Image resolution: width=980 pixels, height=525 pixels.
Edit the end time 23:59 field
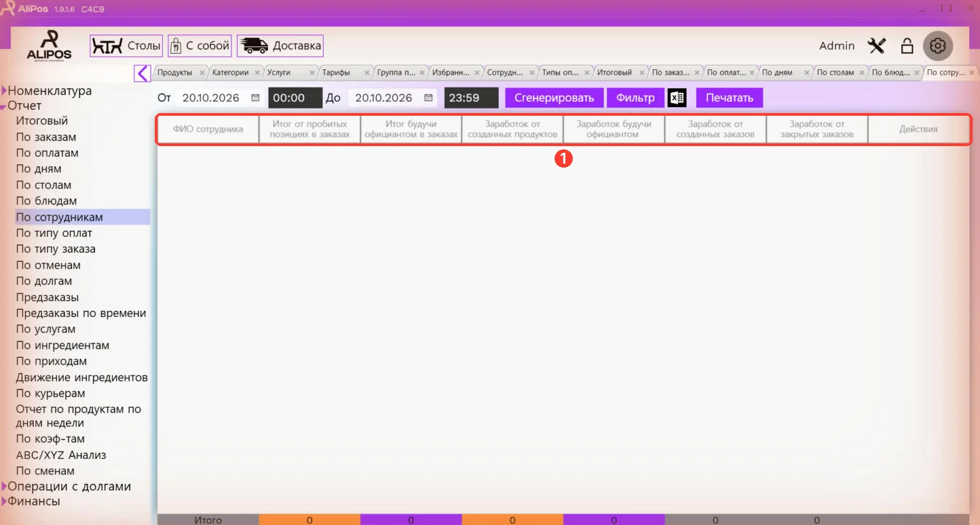tap(471, 98)
